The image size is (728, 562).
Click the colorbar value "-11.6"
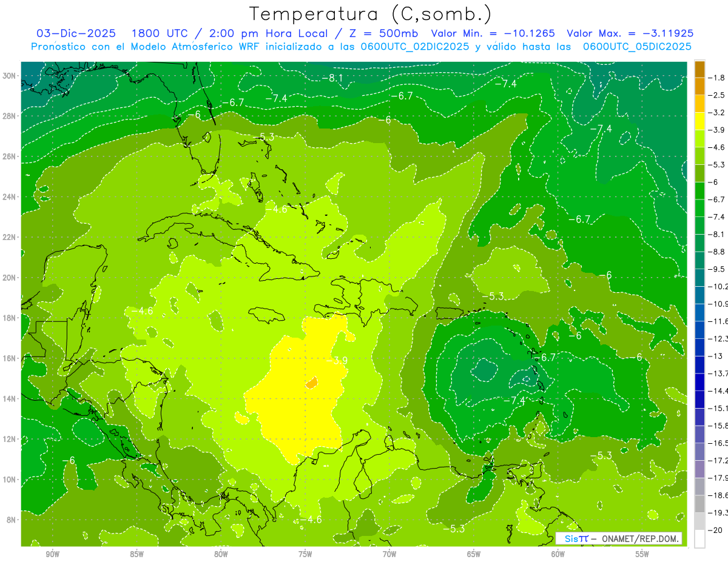pos(718,321)
